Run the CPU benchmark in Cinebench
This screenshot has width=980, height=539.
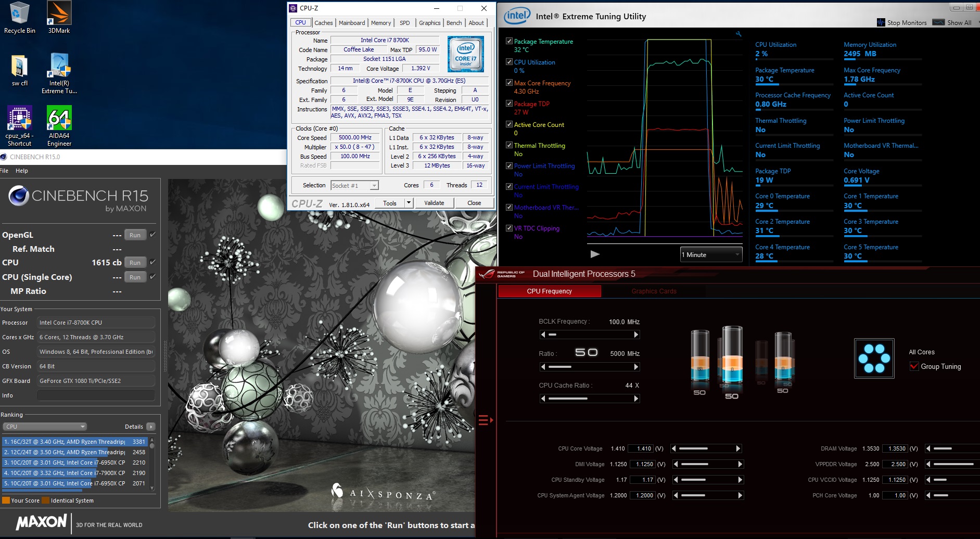pos(135,263)
